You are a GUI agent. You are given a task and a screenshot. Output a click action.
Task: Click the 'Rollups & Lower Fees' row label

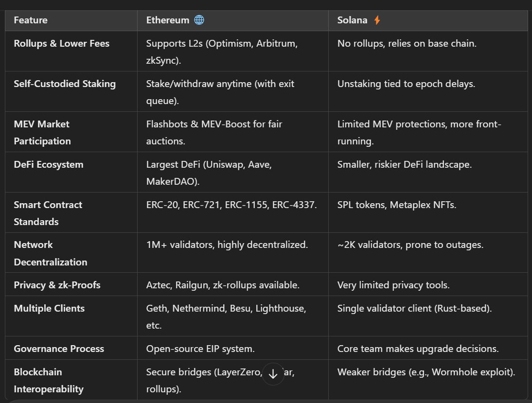point(61,43)
